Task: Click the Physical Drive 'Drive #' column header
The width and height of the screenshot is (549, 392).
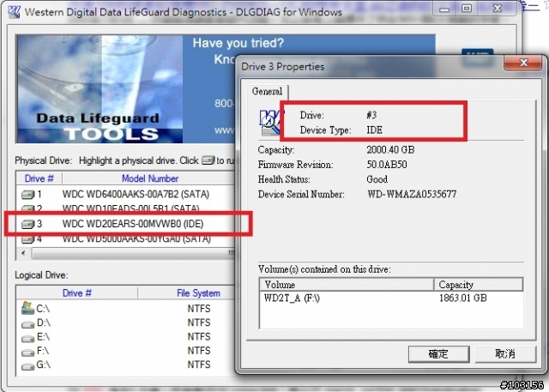Action: point(39,178)
